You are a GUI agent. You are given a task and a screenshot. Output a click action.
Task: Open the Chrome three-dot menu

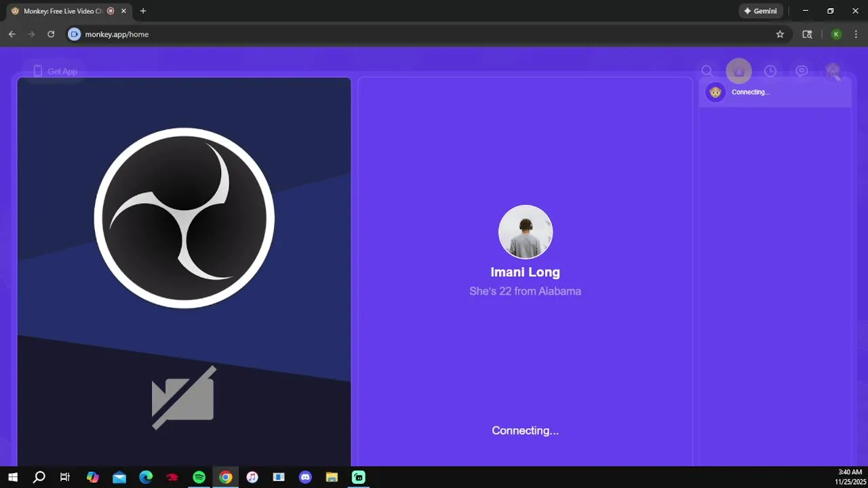(x=856, y=34)
